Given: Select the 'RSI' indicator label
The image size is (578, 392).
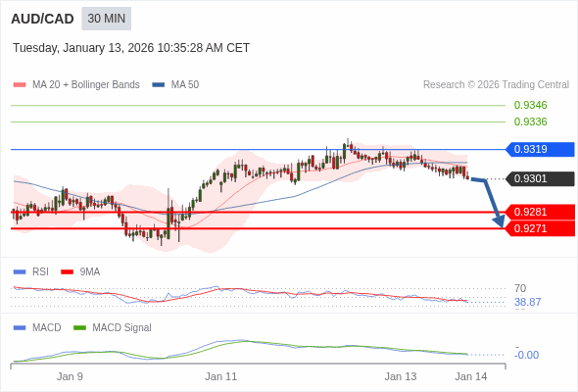Looking at the screenshot, I should coord(40,272).
